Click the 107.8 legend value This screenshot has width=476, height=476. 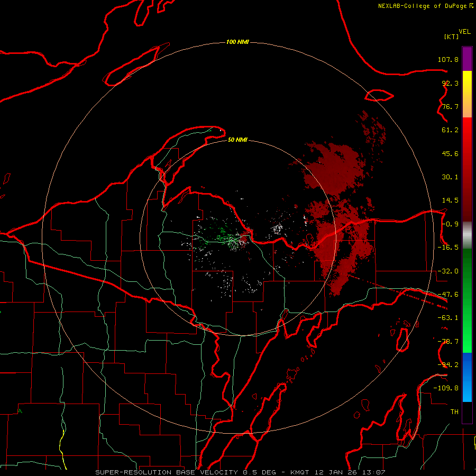click(448, 59)
